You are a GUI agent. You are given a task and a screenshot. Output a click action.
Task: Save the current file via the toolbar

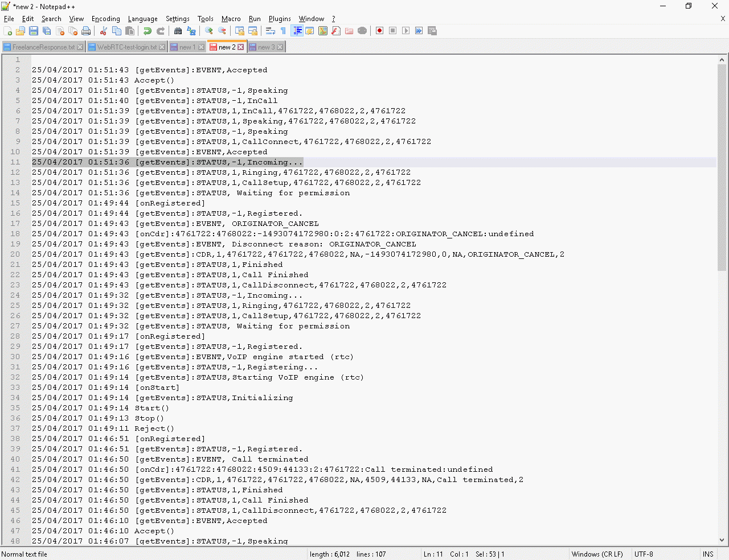coord(34,31)
